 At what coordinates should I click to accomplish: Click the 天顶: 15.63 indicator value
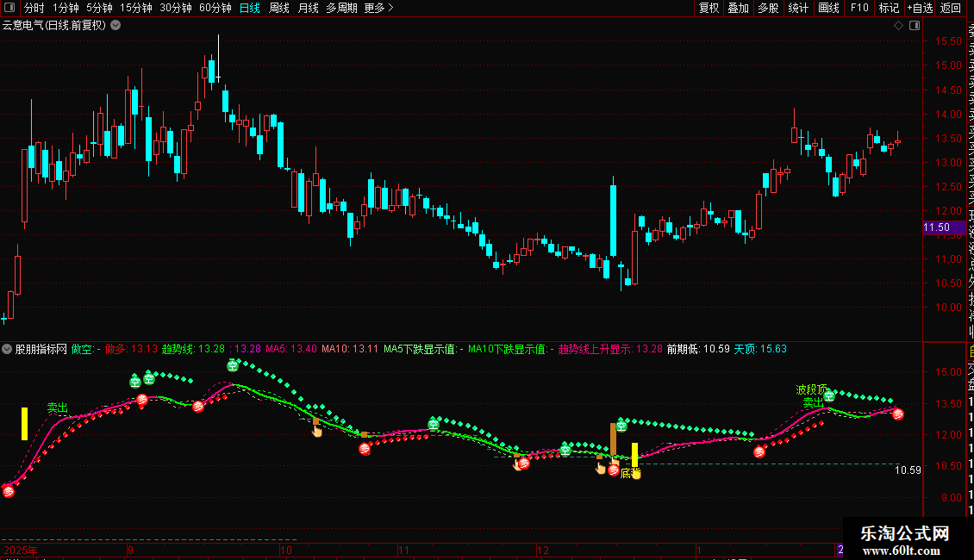pos(760,349)
